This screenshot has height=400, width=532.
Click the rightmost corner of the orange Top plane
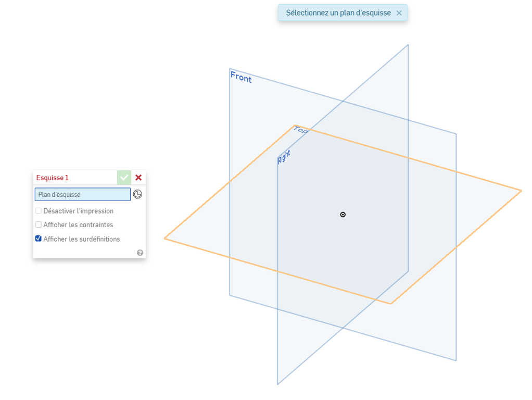click(x=521, y=191)
